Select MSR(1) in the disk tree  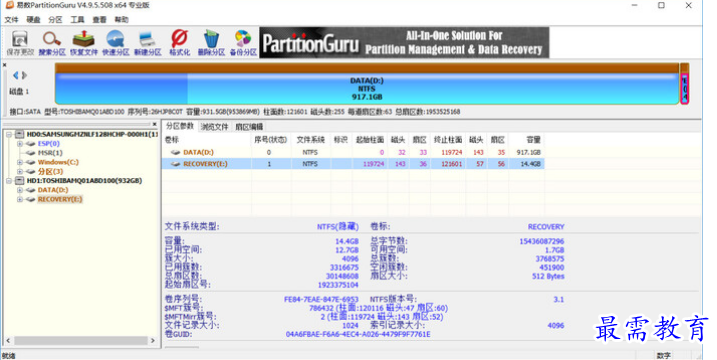coord(50,153)
